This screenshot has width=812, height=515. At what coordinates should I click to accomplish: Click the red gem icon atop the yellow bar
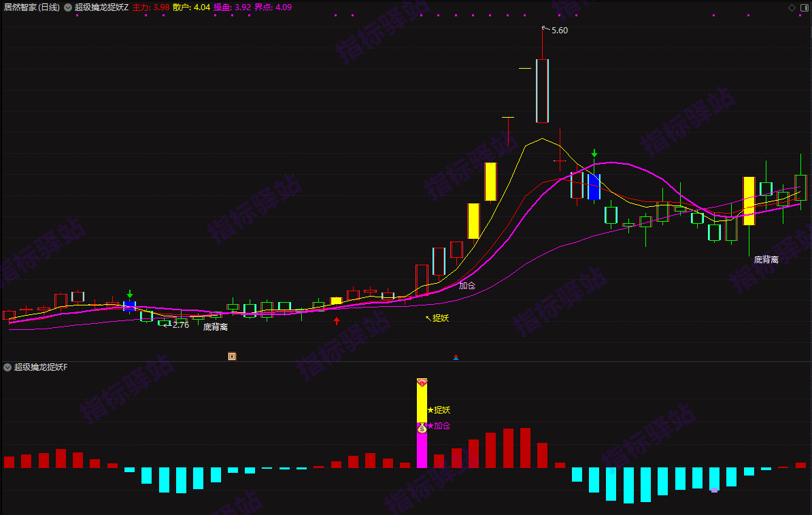click(422, 382)
